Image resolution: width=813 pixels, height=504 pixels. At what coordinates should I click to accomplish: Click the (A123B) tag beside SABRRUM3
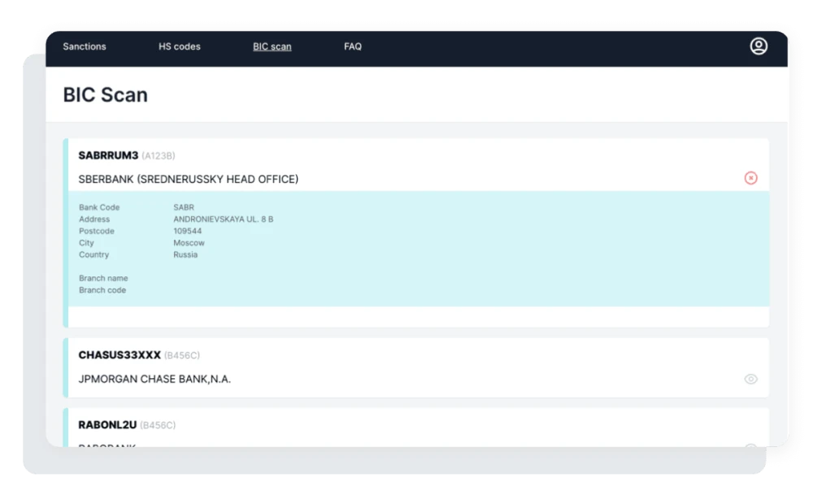(159, 155)
